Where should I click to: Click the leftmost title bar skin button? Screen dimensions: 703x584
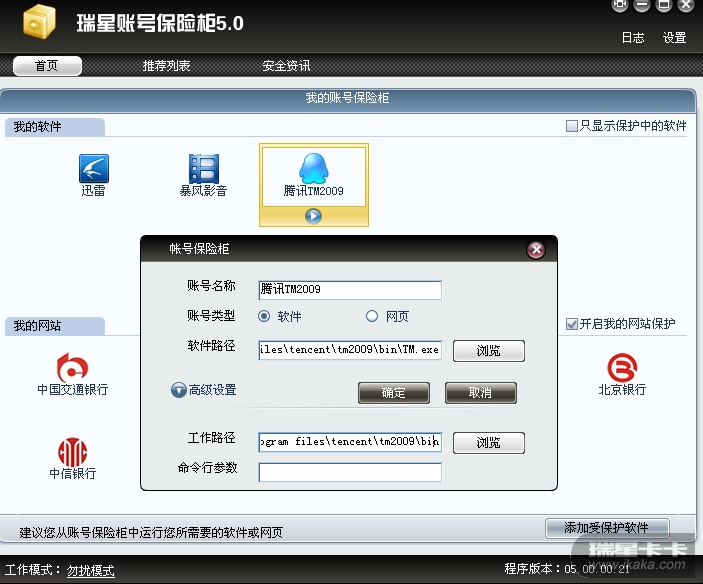[x=620, y=5]
